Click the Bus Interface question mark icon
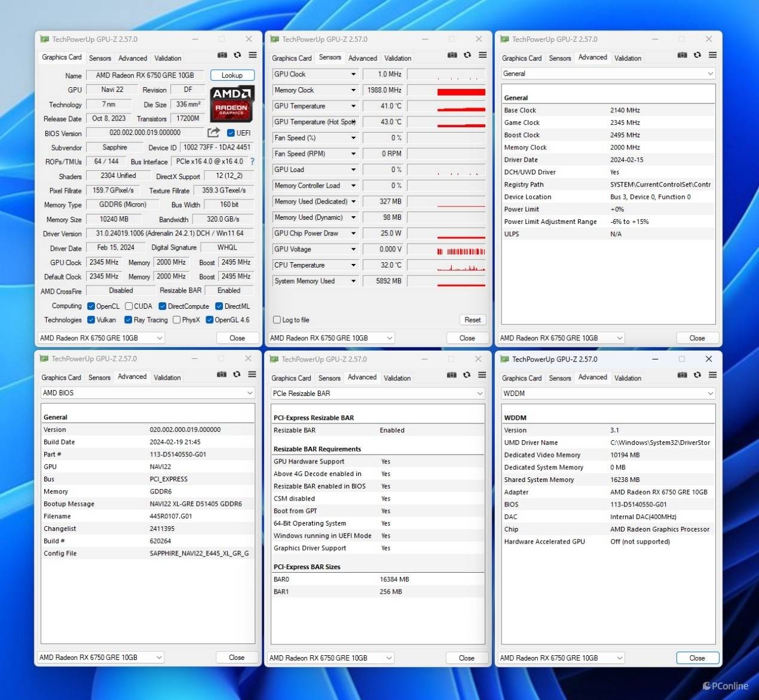The width and height of the screenshot is (759, 700). pos(252,161)
